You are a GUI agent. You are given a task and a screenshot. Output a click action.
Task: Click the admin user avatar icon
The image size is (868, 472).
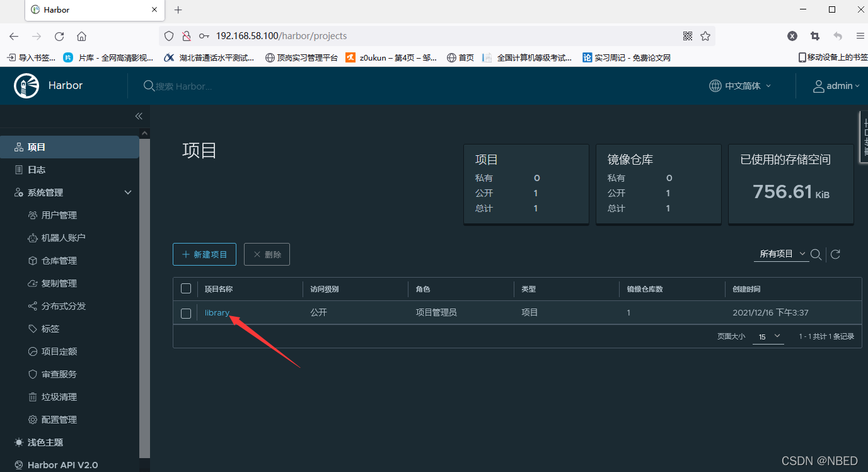click(x=819, y=86)
